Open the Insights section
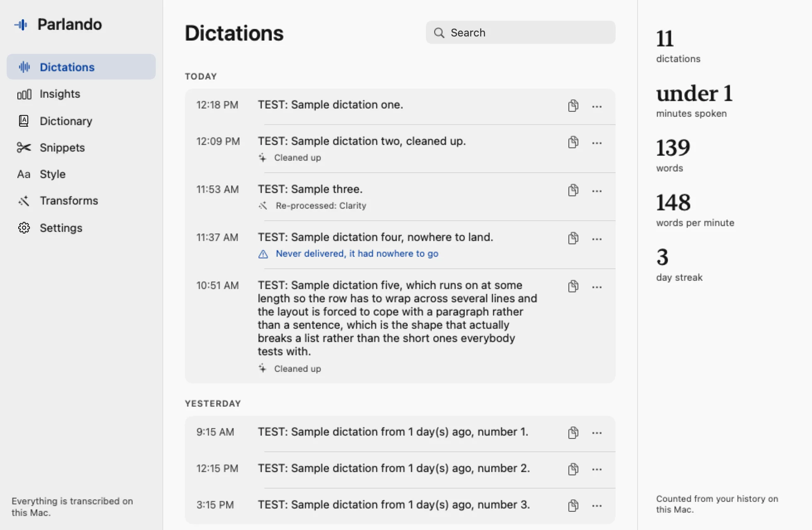Screen dimensions: 812x530 pos(81,94)
